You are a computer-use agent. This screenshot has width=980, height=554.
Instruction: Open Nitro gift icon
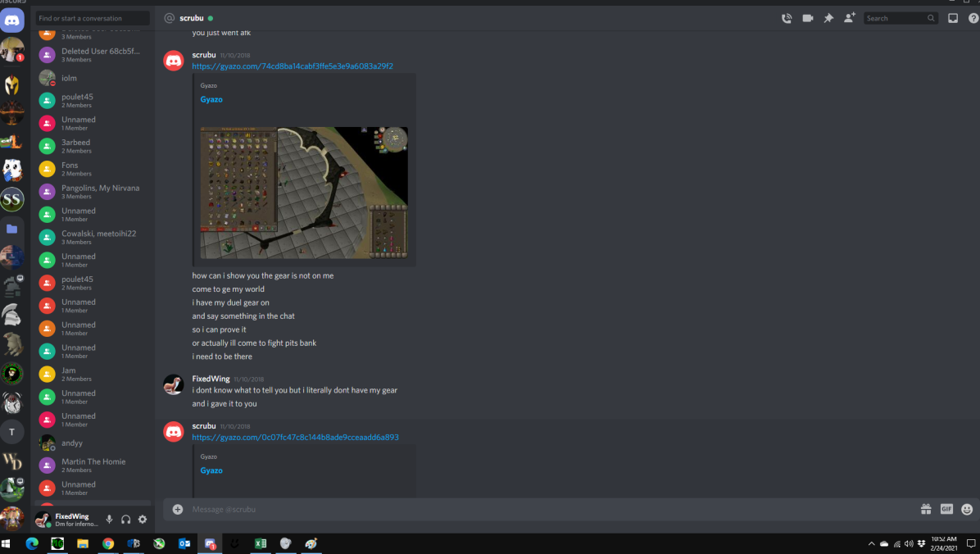(x=926, y=509)
